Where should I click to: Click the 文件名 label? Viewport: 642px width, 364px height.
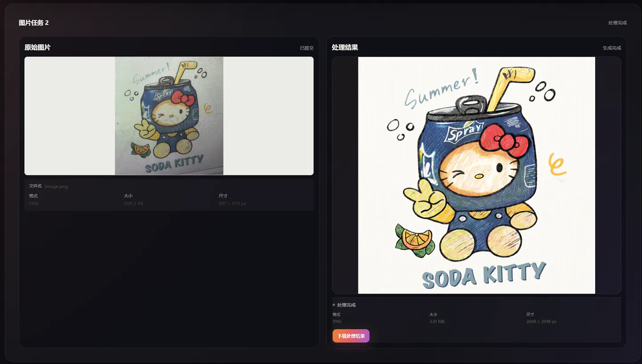click(x=35, y=186)
